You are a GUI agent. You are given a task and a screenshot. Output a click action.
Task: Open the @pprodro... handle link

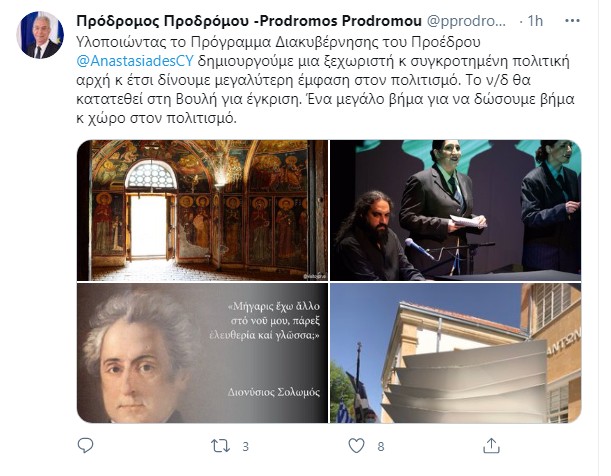coord(466,21)
